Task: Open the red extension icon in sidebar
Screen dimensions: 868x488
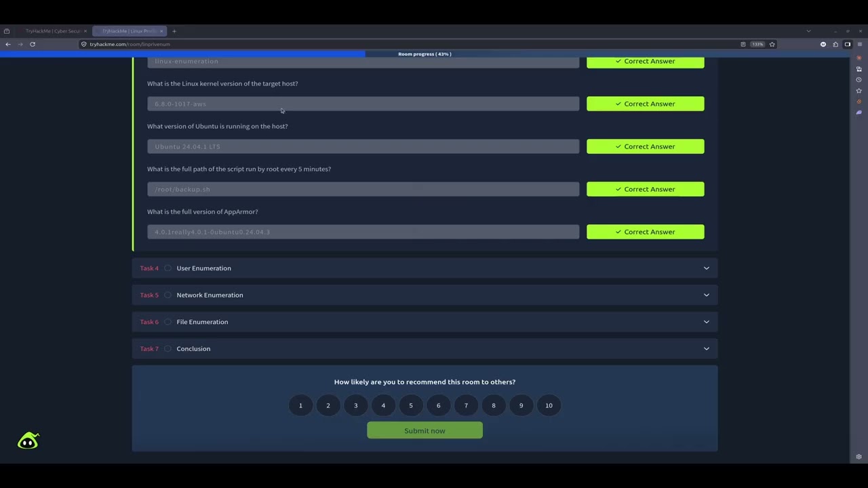Action: (859, 58)
